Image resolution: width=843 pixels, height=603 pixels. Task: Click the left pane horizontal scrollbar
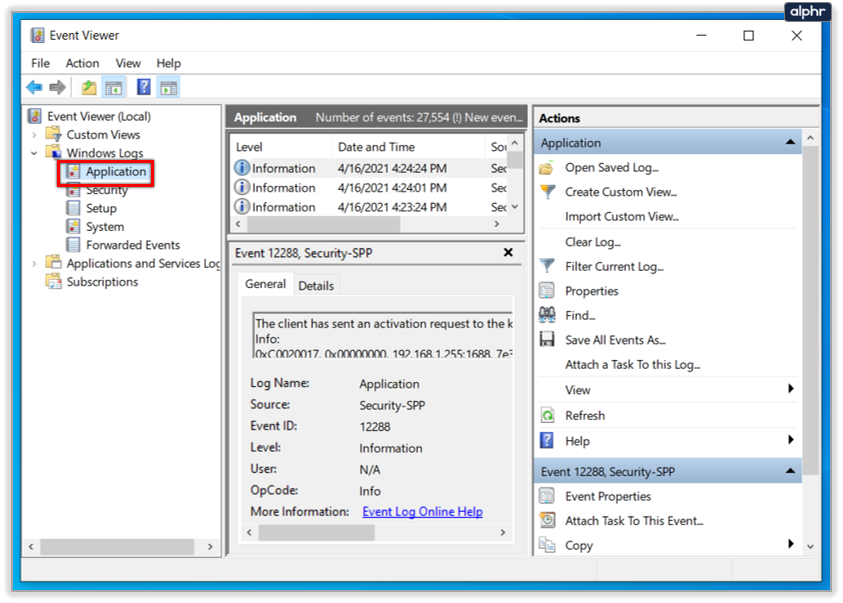click(x=119, y=547)
